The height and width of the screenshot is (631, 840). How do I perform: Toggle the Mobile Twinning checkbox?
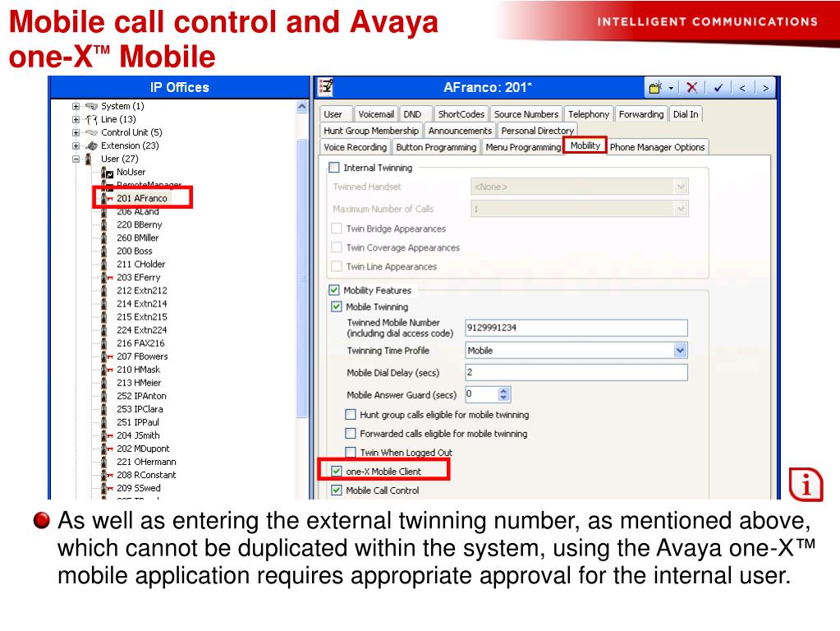point(337,306)
